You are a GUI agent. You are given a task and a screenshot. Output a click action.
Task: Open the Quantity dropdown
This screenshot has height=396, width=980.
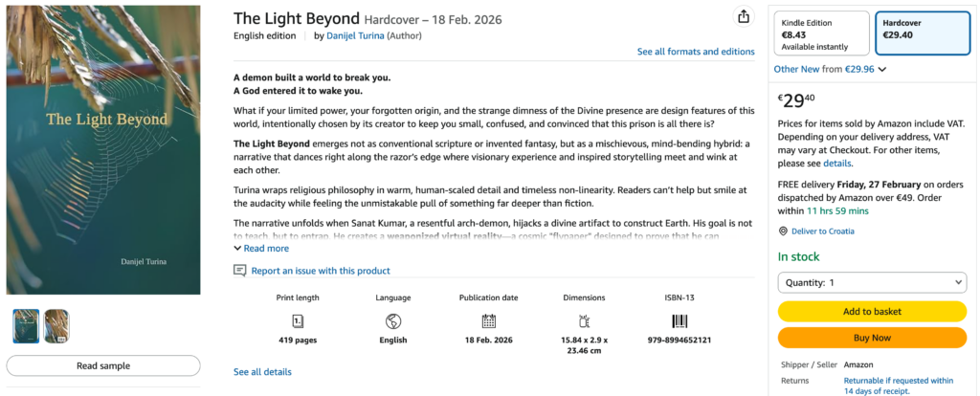[872, 283]
